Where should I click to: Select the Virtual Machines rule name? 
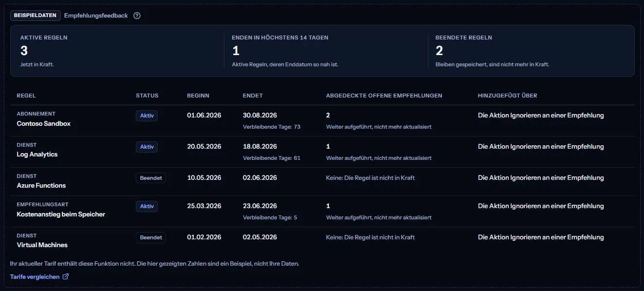tap(42, 245)
